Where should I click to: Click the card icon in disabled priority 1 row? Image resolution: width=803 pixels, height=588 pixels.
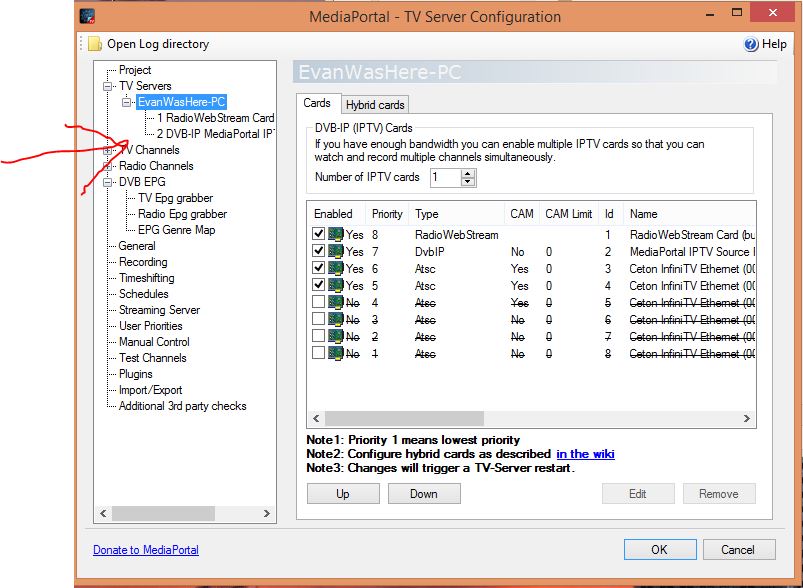[x=335, y=353]
